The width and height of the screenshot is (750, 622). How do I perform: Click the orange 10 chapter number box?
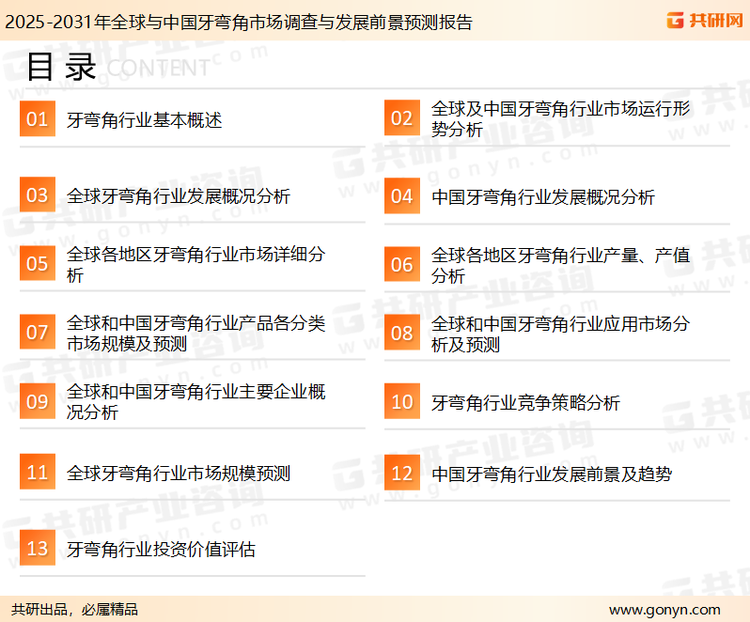tap(401, 402)
